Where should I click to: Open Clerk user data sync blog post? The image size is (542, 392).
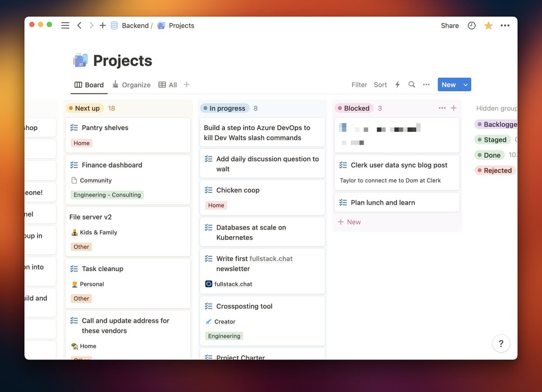click(397, 173)
